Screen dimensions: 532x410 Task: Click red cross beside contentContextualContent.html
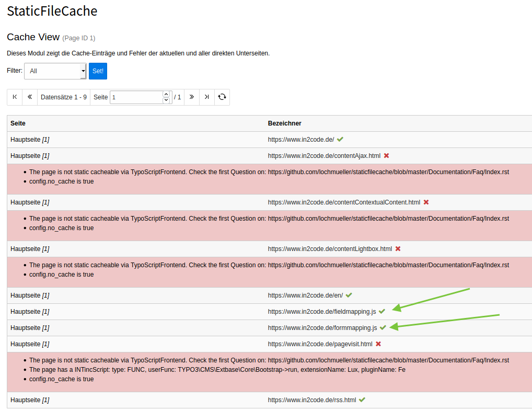pyautogui.click(x=426, y=202)
